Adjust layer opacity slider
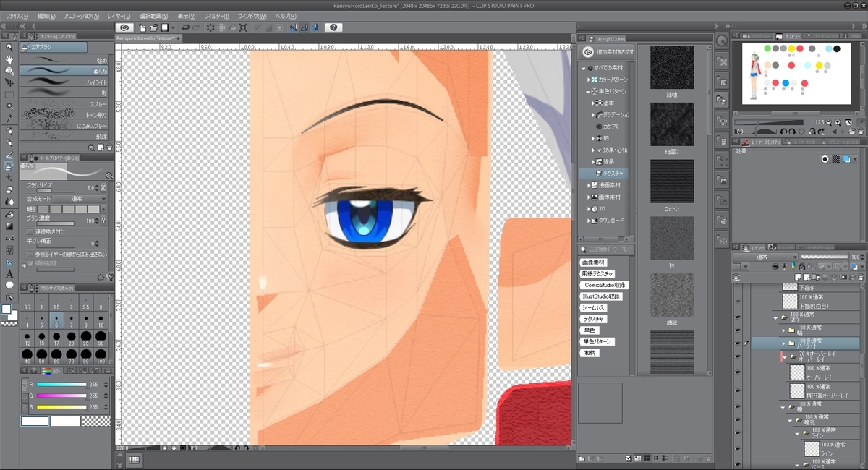This screenshot has width=868, height=470. 823,257
